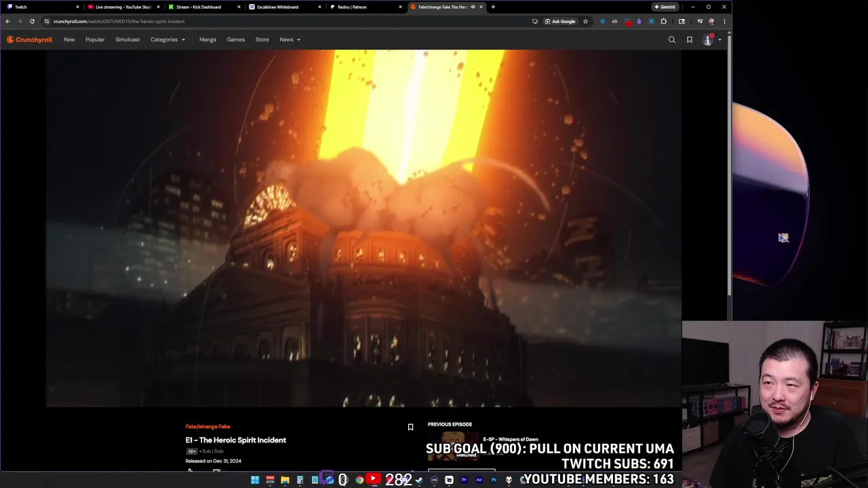Image resolution: width=868 pixels, height=488 pixels.
Task: Open the Manga section
Action: pyautogui.click(x=208, y=39)
